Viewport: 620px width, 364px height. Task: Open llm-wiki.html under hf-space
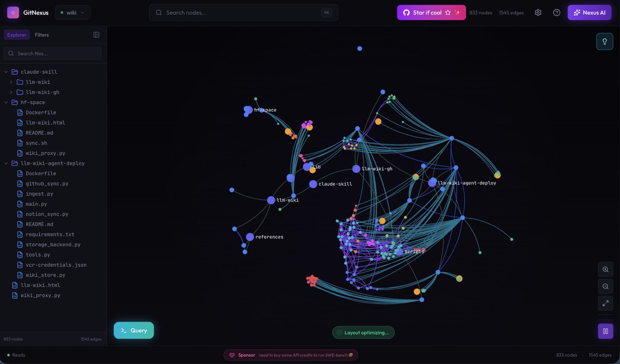(x=45, y=123)
